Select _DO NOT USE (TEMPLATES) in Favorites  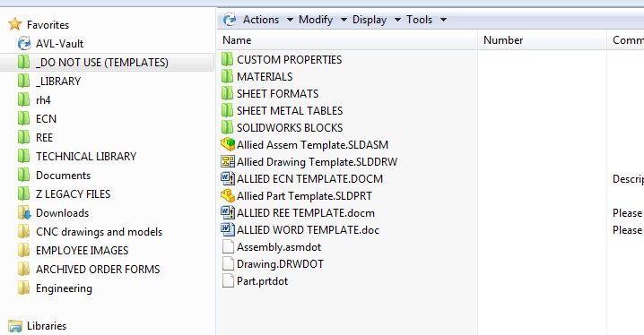(x=108, y=63)
